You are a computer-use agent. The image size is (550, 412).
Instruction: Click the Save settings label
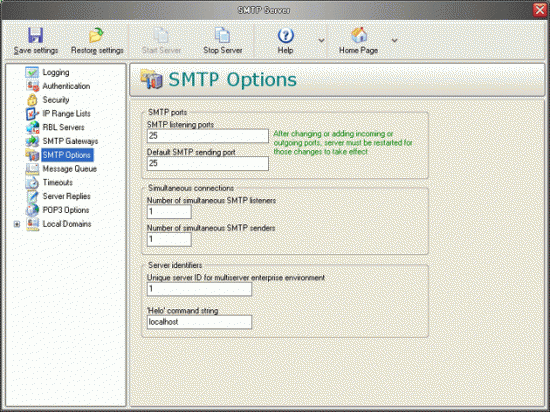36,50
